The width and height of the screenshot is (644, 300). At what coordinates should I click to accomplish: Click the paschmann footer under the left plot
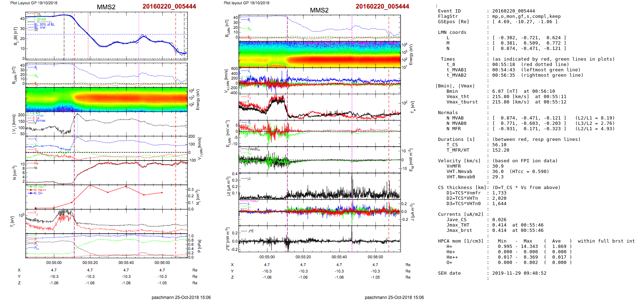tap(181, 297)
